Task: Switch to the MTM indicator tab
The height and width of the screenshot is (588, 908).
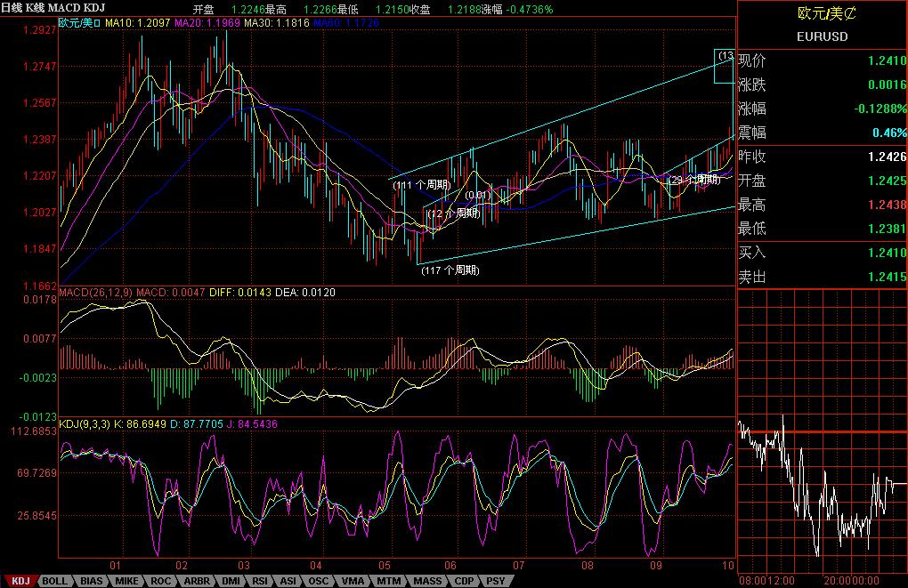Action: [x=387, y=581]
